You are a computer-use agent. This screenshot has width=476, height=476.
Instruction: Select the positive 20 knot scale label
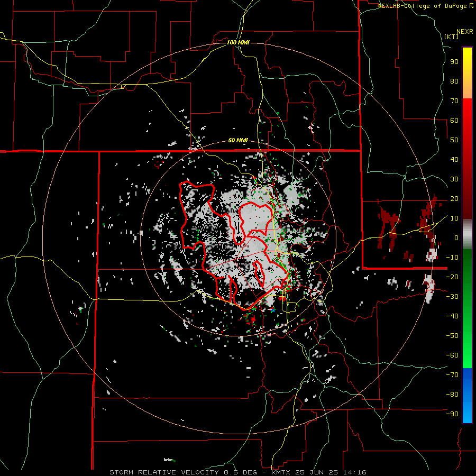tap(454, 198)
